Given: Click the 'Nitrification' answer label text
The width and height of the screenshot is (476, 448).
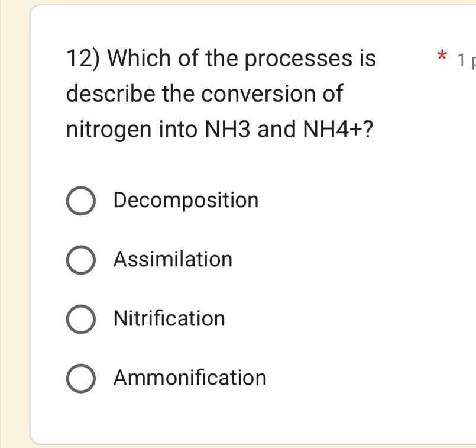Looking at the screenshot, I should click(x=169, y=319).
